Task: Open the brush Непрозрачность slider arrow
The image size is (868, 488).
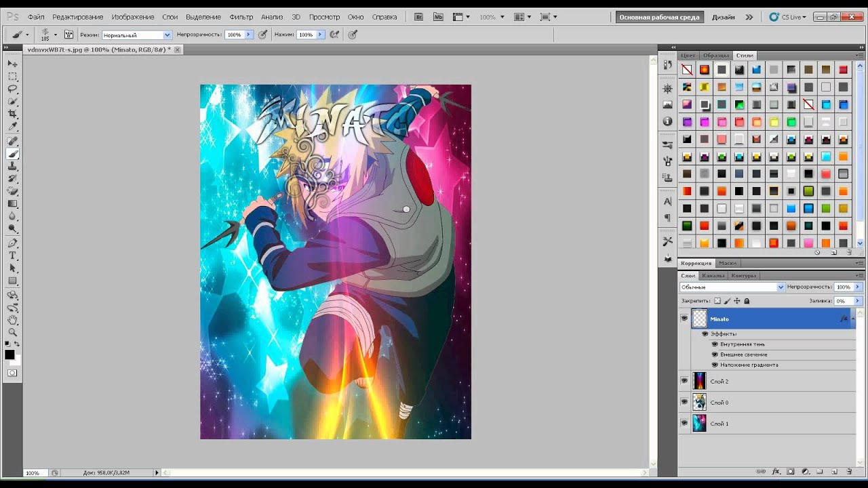Action: 248,35
